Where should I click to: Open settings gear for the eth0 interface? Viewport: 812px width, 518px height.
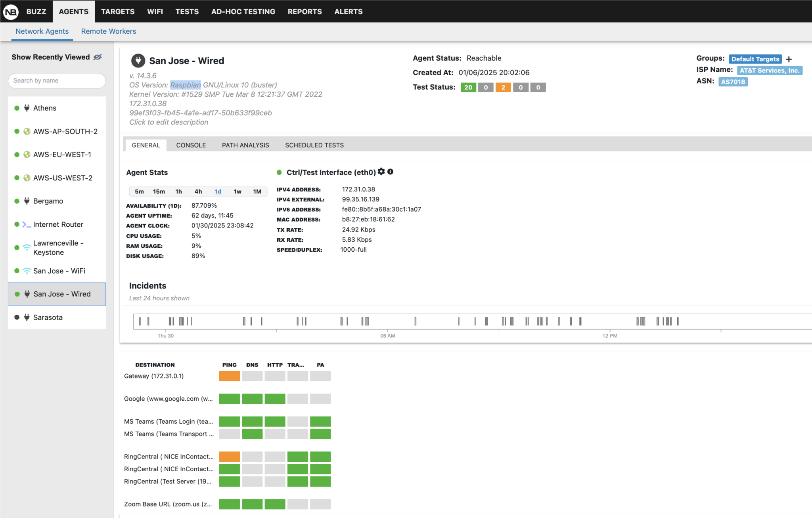click(x=381, y=172)
